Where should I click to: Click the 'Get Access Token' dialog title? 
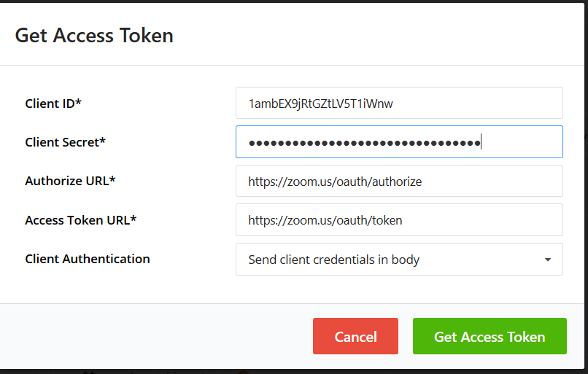(x=94, y=35)
